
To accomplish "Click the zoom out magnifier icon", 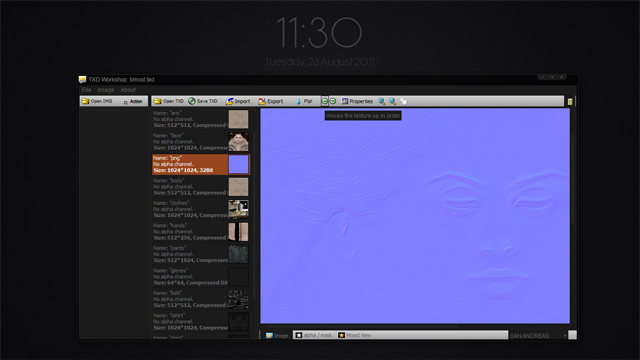I will [392, 101].
